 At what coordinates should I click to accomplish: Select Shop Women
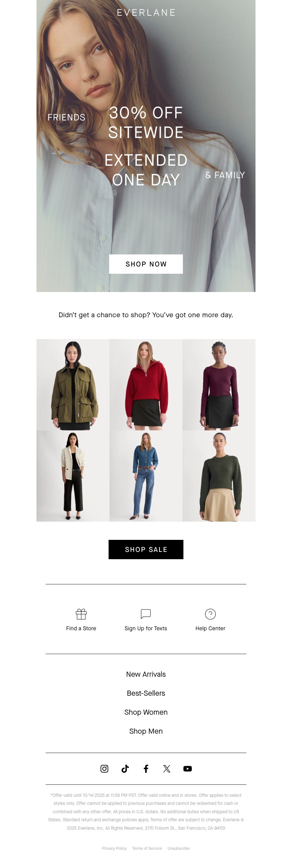(146, 712)
